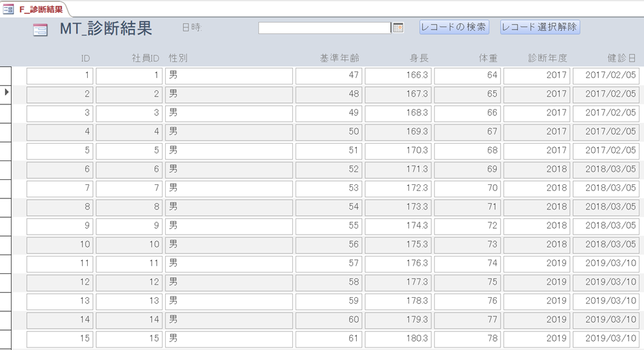Click the 身長 field showing 166.3
The width and height of the screenshot is (644, 350).
coord(397,75)
